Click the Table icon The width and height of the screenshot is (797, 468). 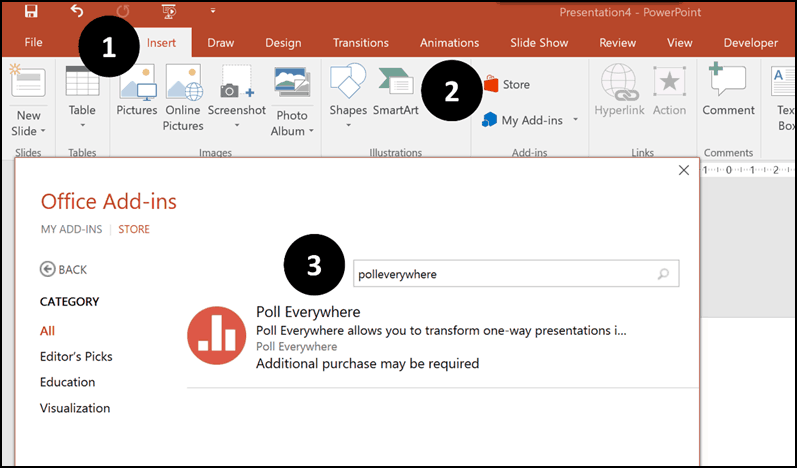(82, 81)
